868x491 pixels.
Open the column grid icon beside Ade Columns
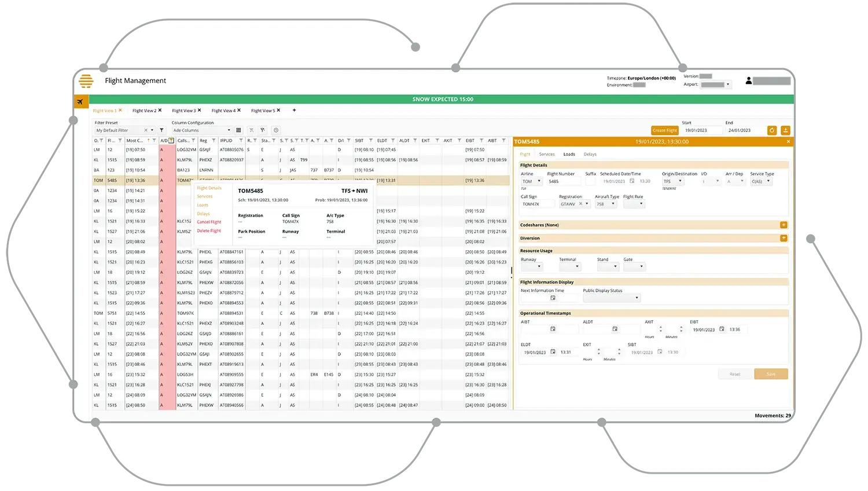tap(239, 130)
